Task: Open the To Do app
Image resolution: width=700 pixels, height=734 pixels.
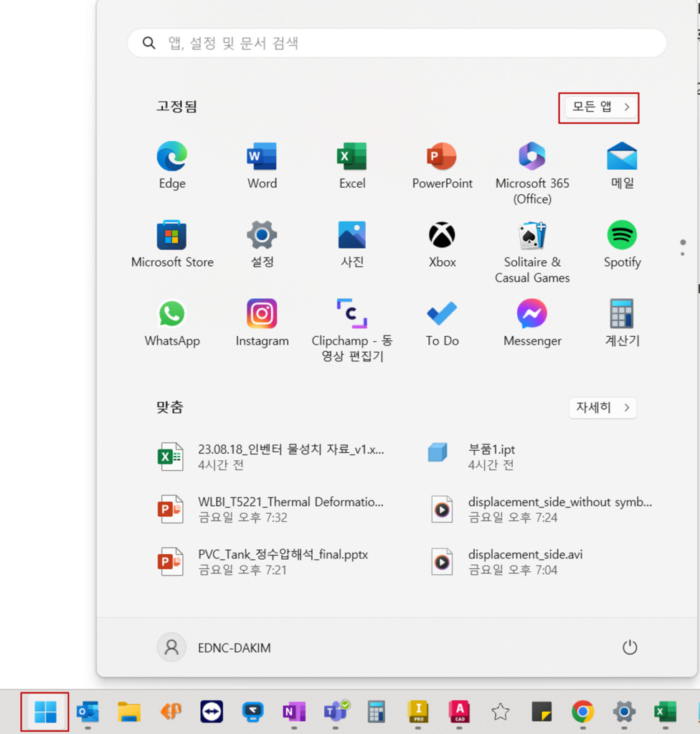Action: [442, 323]
